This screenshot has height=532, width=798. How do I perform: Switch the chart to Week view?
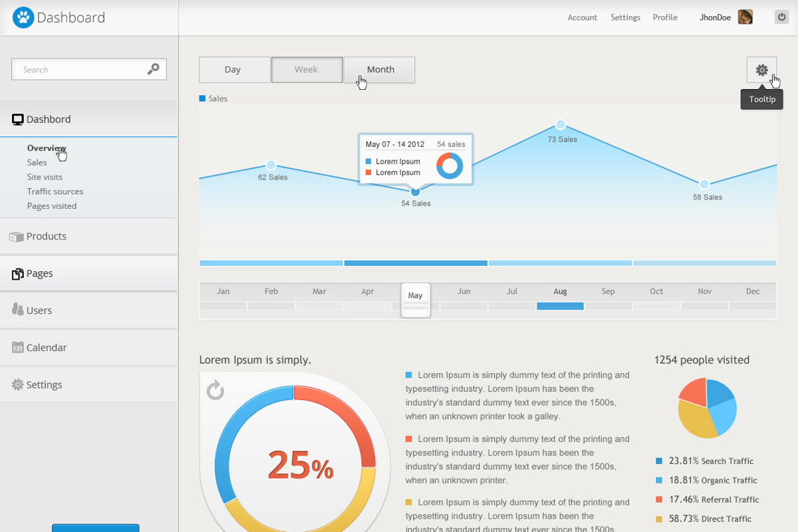click(x=307, y=70)
